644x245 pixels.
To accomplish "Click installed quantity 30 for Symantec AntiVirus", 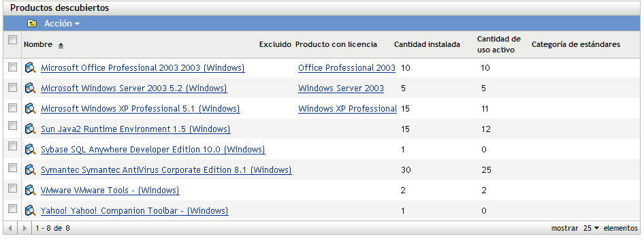I will click(x=406, y=170).
